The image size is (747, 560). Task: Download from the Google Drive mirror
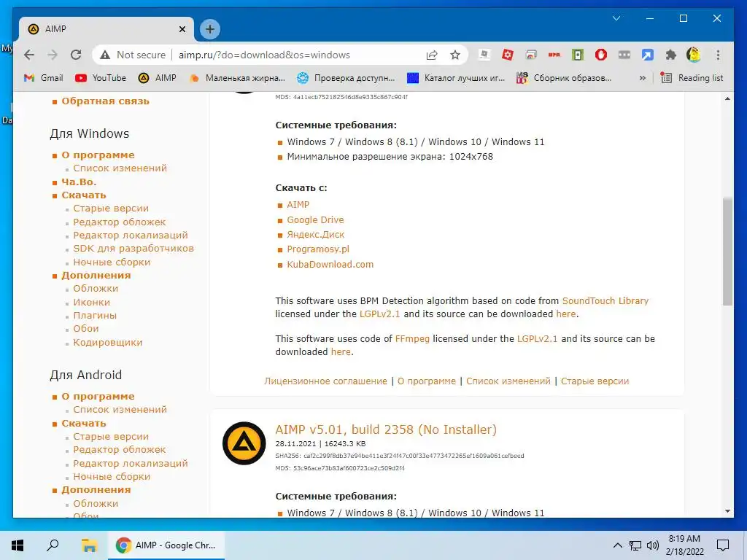[315, 220]
